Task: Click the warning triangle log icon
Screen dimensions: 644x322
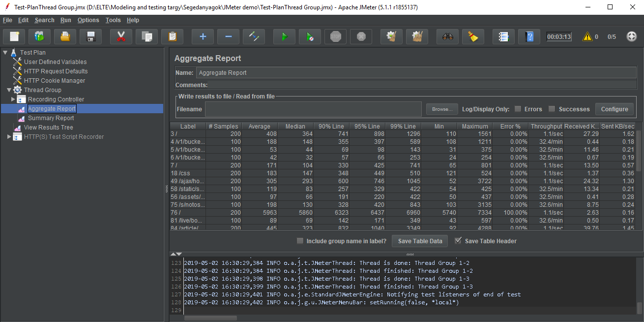Action: [x=587, y=36]
